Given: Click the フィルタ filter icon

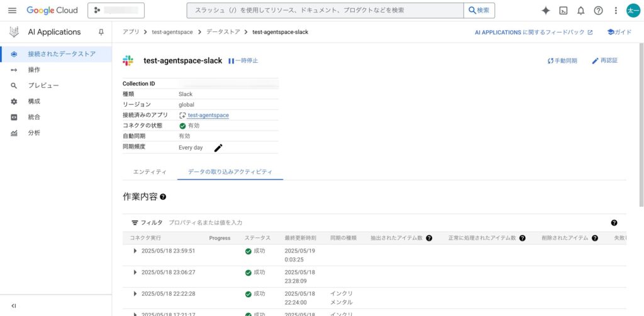Looking at the screenshot, I should point(135,222).
